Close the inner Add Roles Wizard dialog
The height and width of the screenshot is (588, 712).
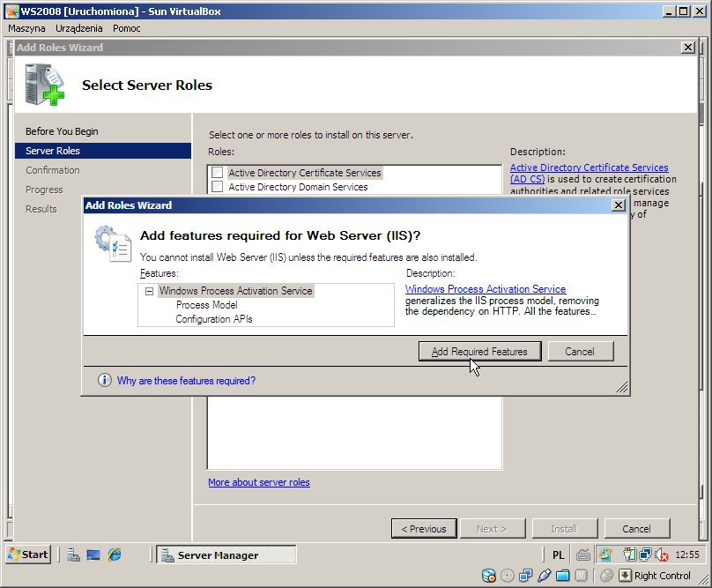click(x=619, y=205)
